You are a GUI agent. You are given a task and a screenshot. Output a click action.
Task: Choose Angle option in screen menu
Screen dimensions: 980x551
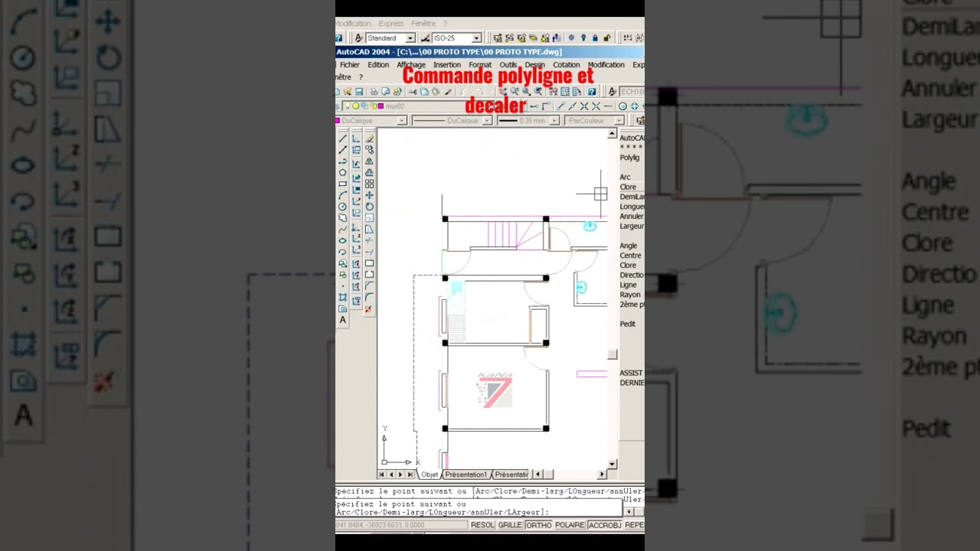coord(629,246)
